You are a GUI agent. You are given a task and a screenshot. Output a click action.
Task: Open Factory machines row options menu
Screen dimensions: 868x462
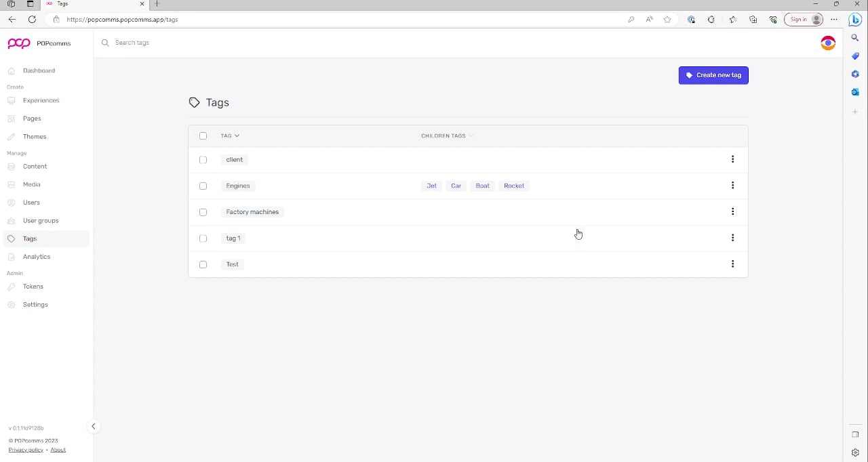coord(732,212)
